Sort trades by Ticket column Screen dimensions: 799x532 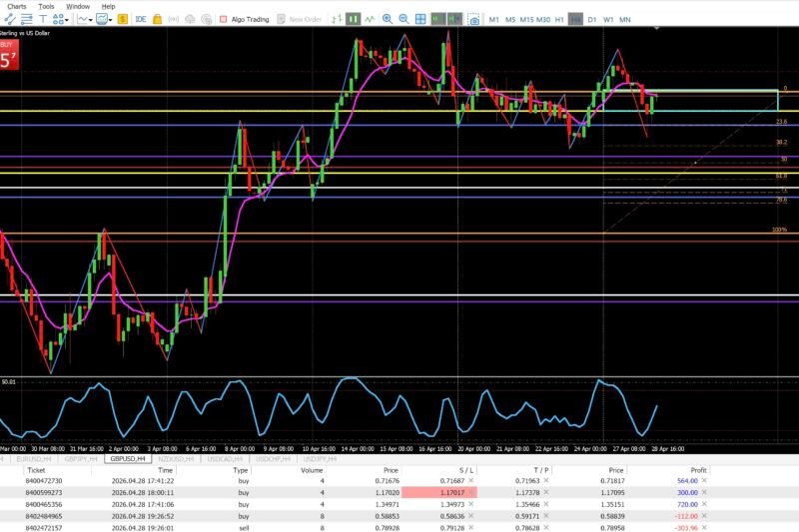tap(36, 470)
